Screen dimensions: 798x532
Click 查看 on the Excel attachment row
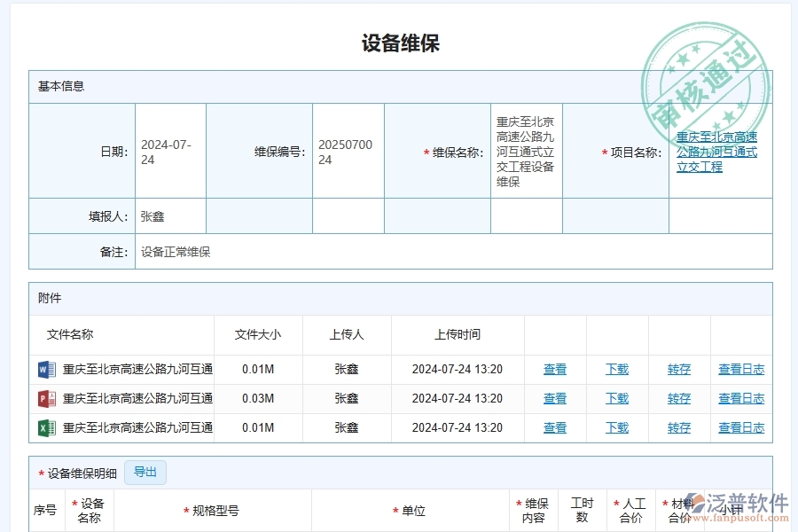[x=555, y=427]
